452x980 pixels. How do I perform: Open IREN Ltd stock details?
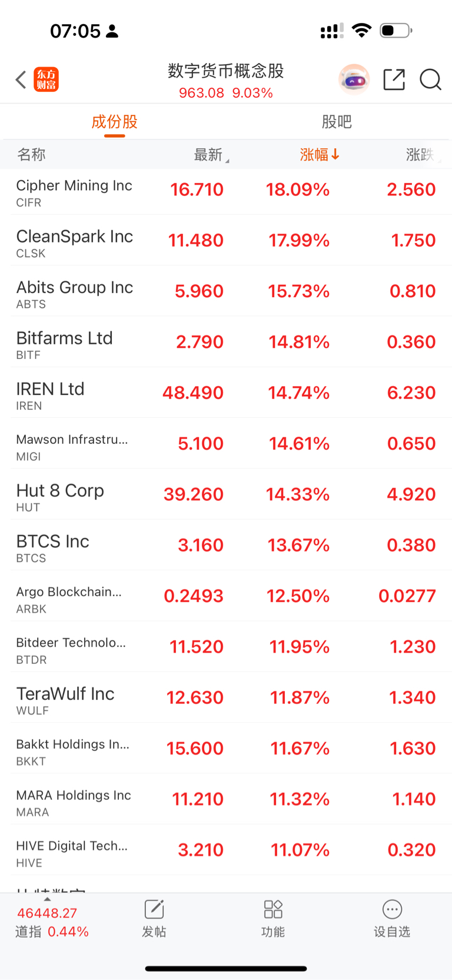[x=226, y=393]
